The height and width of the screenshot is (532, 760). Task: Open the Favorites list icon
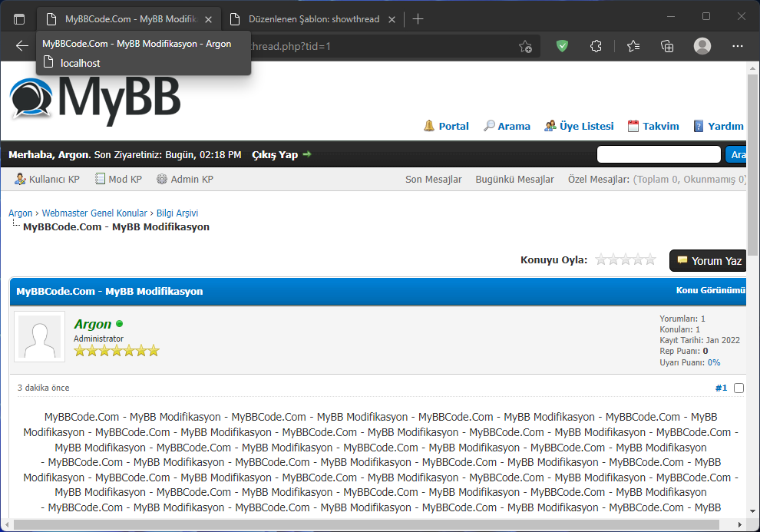coord(633,46)
